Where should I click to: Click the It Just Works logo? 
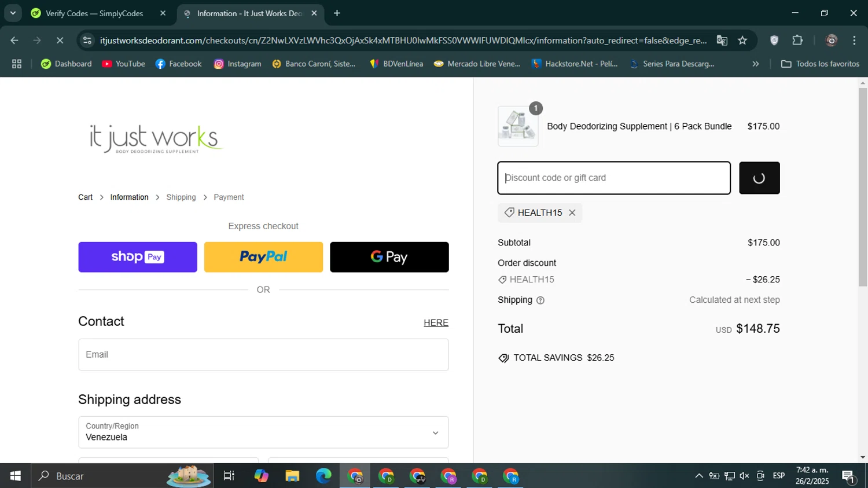point(156,139)
